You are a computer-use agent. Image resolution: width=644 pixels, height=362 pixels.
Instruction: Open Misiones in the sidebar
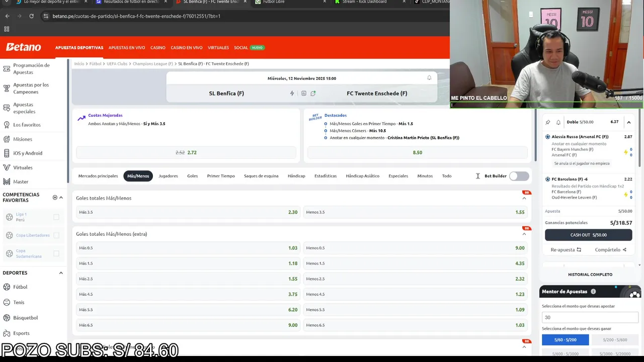click(22, 139)
